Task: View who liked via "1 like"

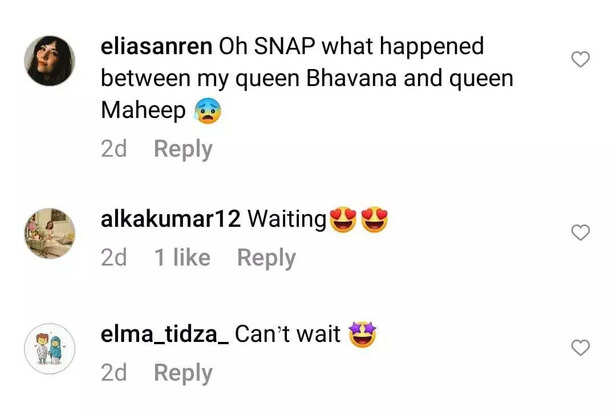Action: click(x=182, y=258)
